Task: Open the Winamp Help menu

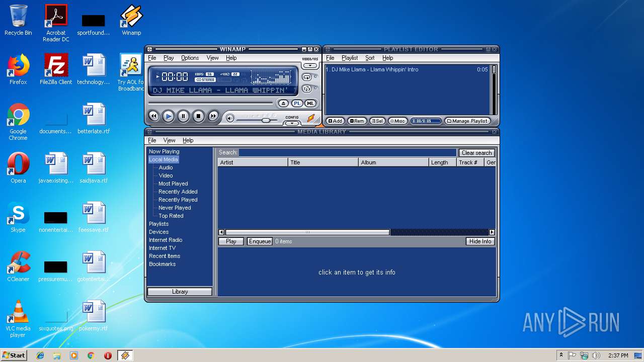Action: [231, 58]
